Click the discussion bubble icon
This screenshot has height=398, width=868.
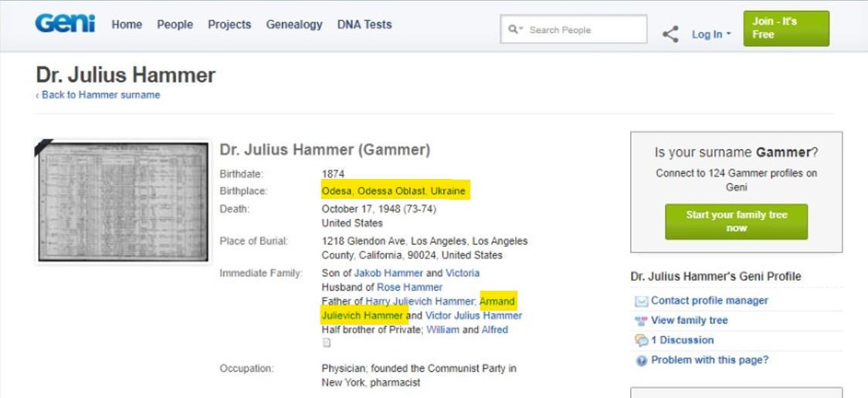(641, 340)
